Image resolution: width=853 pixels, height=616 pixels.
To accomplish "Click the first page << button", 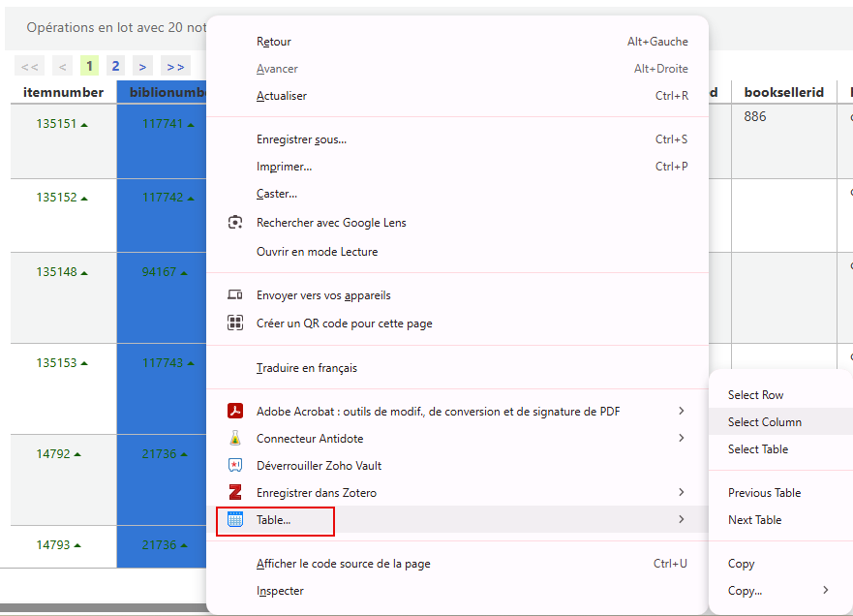I will click(29, 67).
